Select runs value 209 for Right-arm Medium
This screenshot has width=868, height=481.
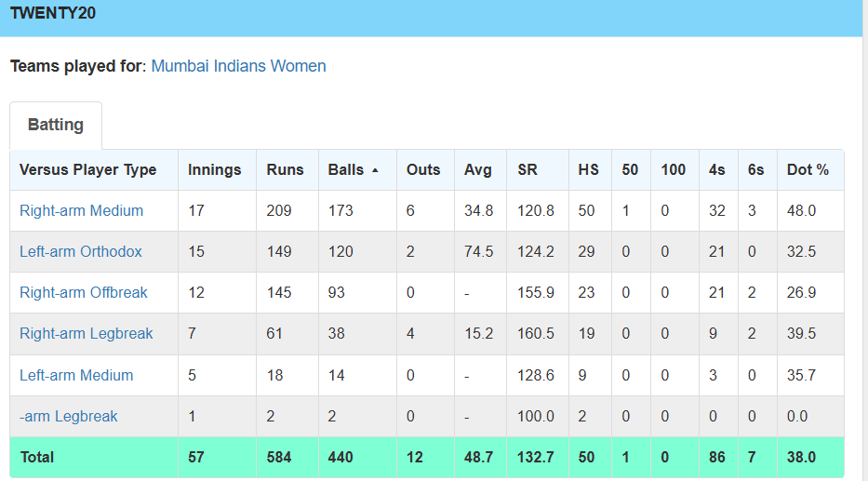pyautogui.click(x=279, y=211)
